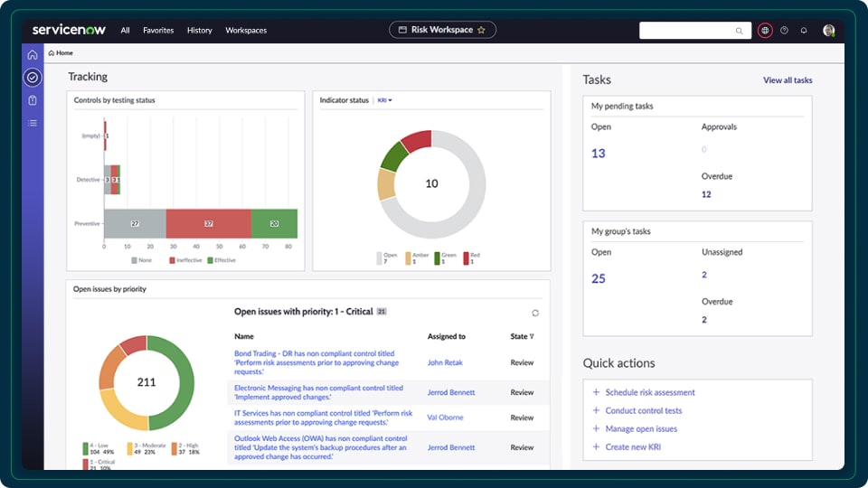Screen dimensions: 868x488
Task: Expand Schedule risk assessment quick action
Action: coord(596,392)
